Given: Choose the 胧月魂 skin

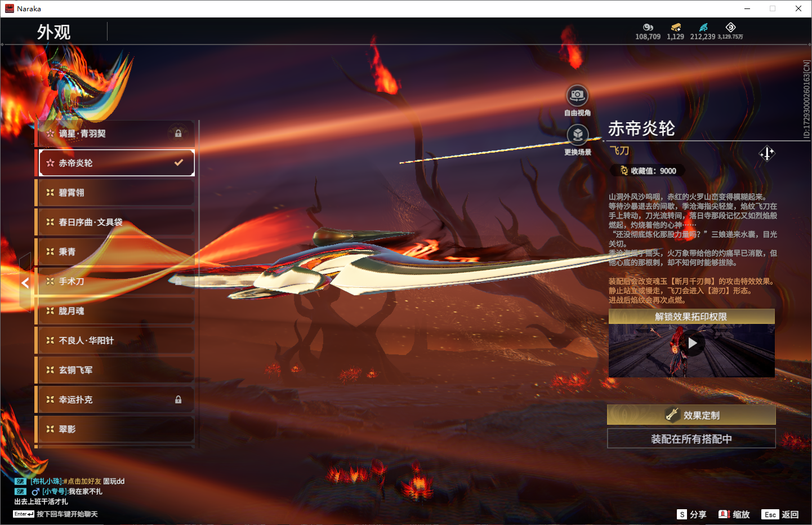Looking at the screenshot, I should click(116, 311).
